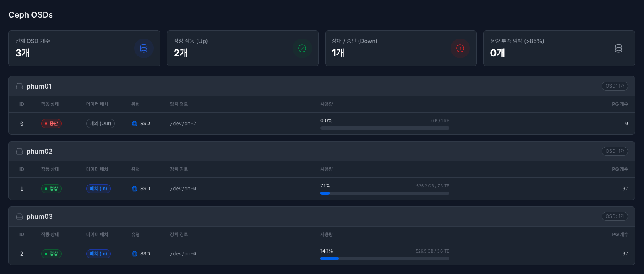Screen dimensions: 644x274
Task: Click the 배치 (In) badge on phum02
Action: pyautogui.click(x=98, y=189)
